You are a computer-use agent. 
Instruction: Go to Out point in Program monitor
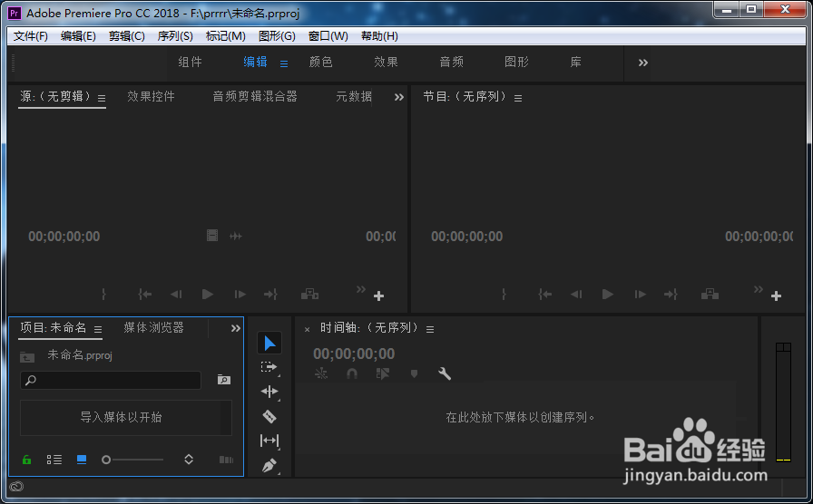[x=671, y=295]
